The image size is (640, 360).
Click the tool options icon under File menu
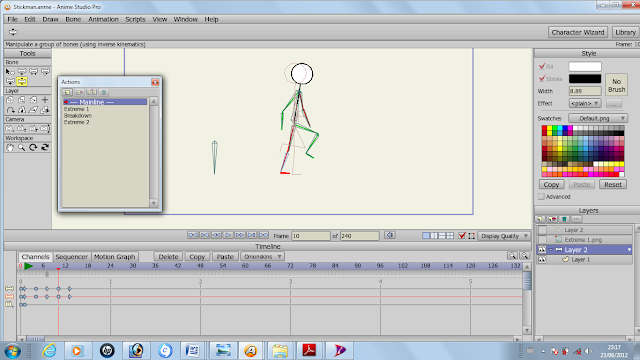[13, 32]
